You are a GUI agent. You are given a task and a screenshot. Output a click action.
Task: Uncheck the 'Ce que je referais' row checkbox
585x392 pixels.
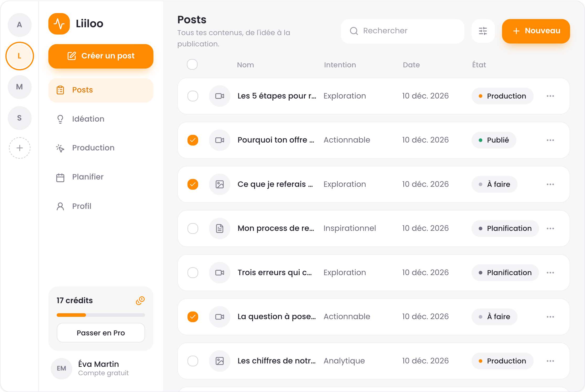click(x=193, y=184)
